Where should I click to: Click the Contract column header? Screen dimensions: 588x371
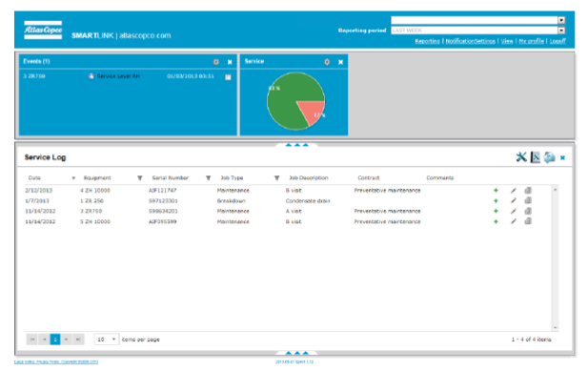pos(368,177)
